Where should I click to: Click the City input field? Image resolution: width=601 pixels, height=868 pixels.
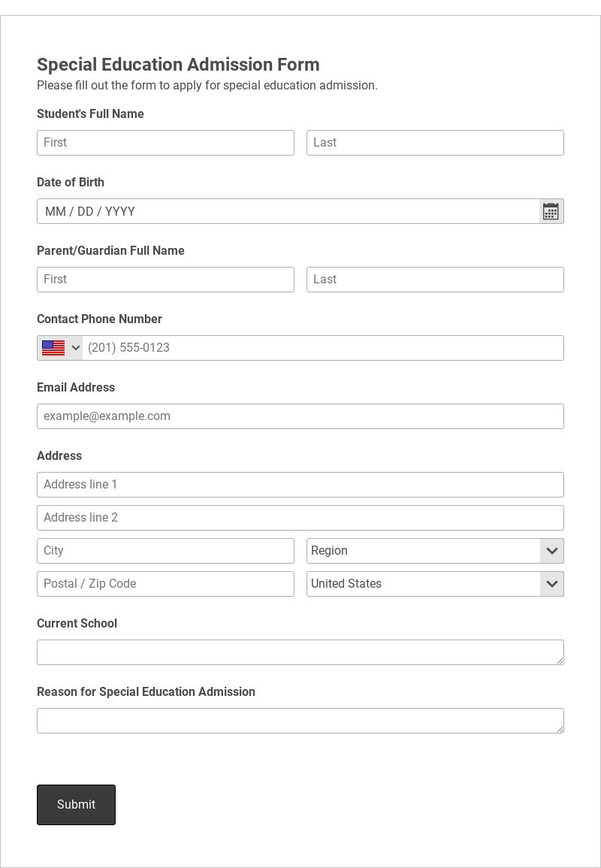pos(165,551)
